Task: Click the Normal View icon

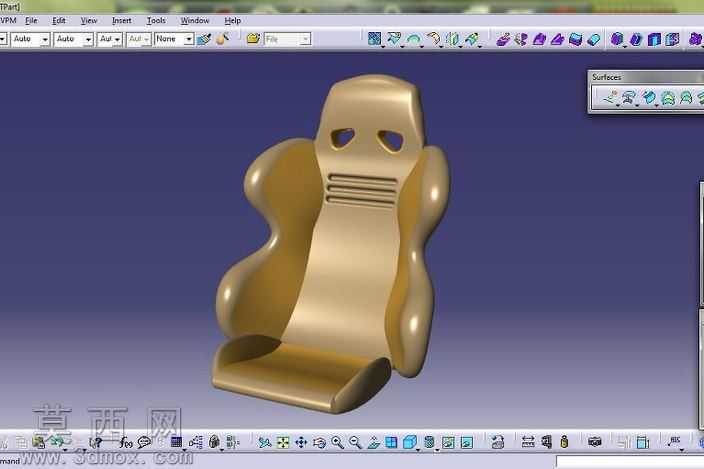Action: pos(374,443)
